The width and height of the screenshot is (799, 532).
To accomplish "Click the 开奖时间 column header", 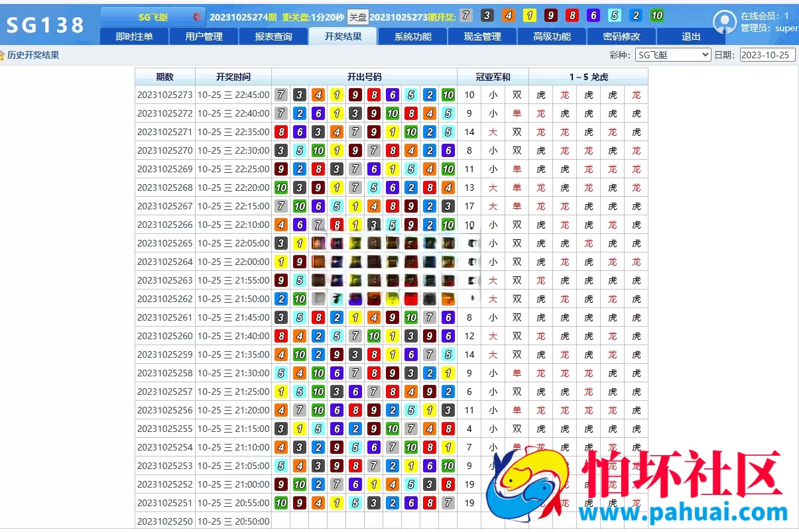I will click(x=233, y=77).
